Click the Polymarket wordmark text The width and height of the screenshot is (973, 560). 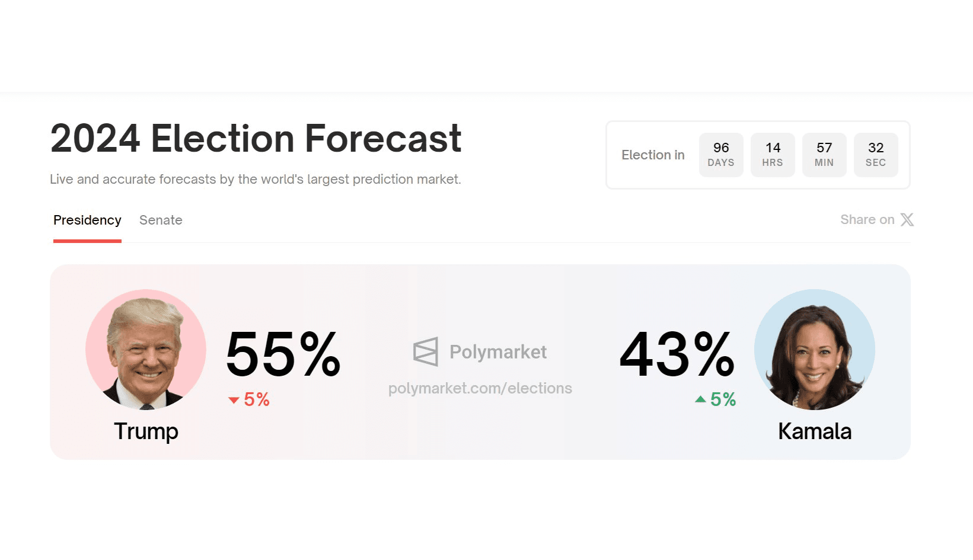point(498,352)
